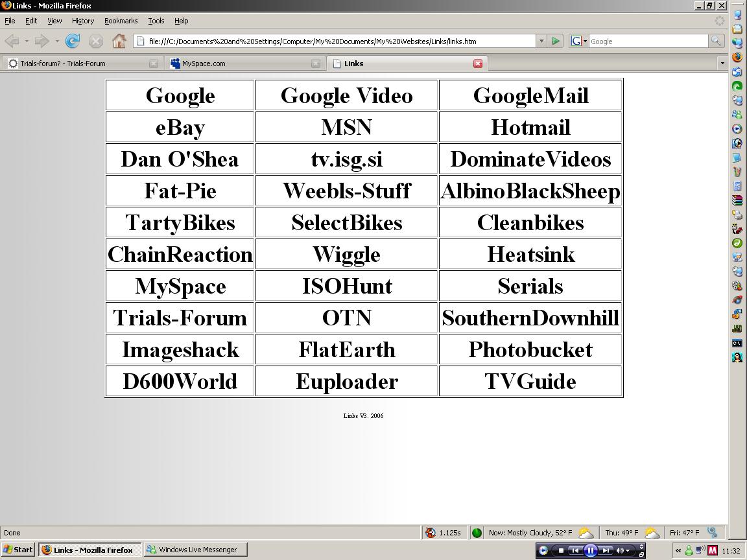The image size is (747, 560).
Task: Open the Help menu
Action: click(181, 21)
